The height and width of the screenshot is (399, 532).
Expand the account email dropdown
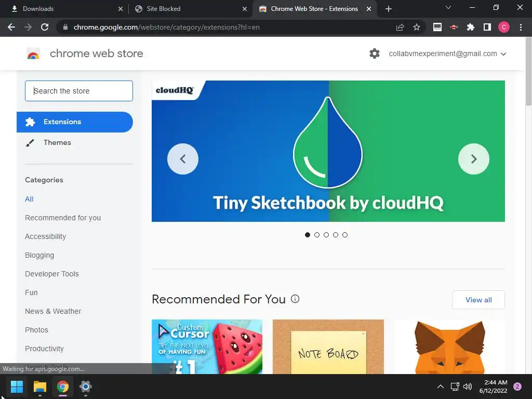point(503,54)
